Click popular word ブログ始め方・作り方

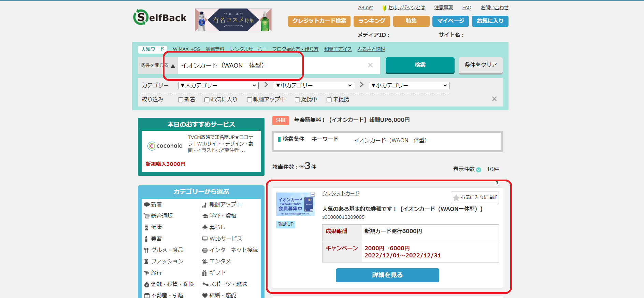295,49
